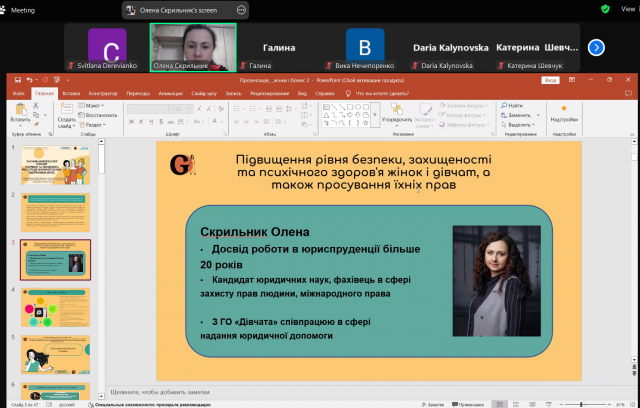Image resolution: width=640 pixels, height=408 pixels.
Task: Click the Replace (Заменить) button
Action: pos(517,114)
